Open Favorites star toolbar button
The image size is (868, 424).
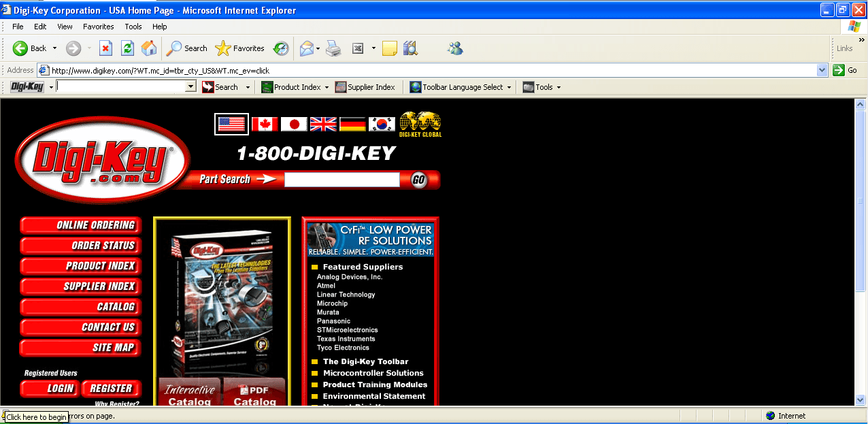pyautogui.click(x=239, y=48)
